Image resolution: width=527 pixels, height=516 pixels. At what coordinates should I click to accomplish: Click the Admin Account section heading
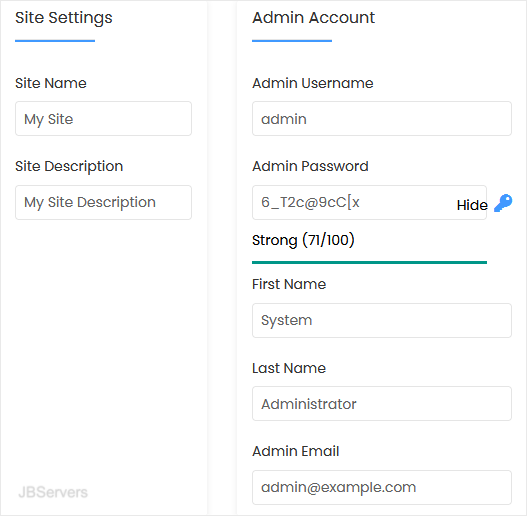pos(313,17)
